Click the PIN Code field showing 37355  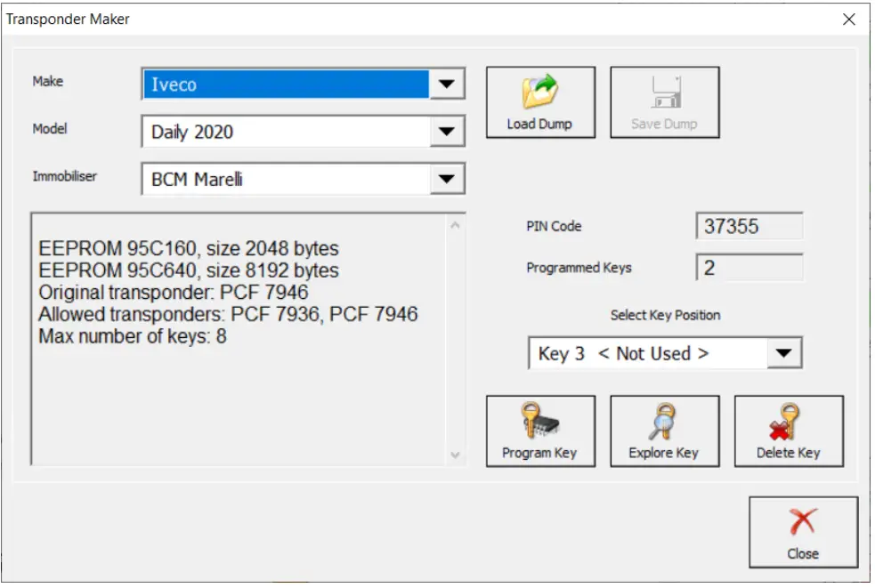pyautogui.click(x=748, y=226)
